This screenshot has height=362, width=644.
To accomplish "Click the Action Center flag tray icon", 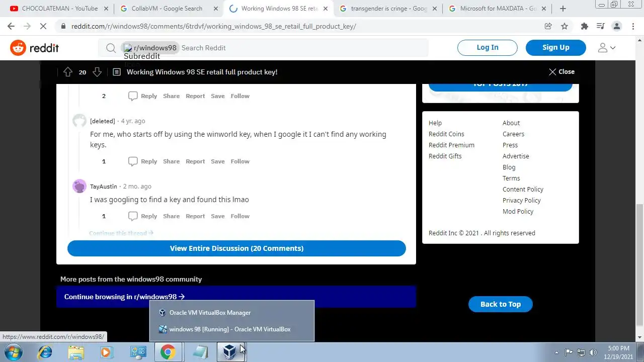I will coord(569,352).
